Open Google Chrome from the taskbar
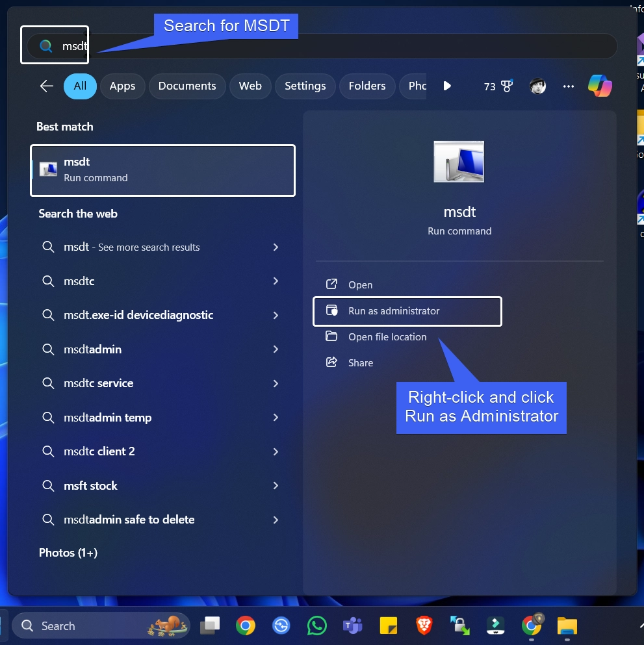The height and width of the screenshot is (645, 644). [x=245, y=626]
